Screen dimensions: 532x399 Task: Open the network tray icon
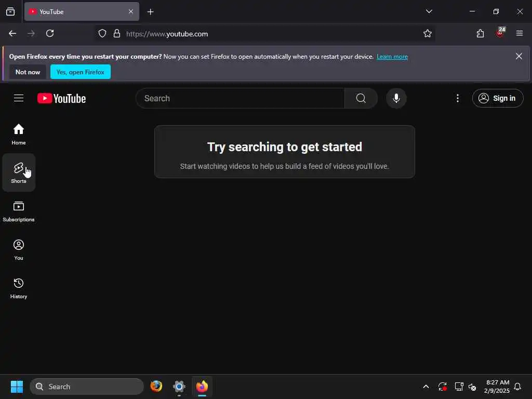point(459,387)
